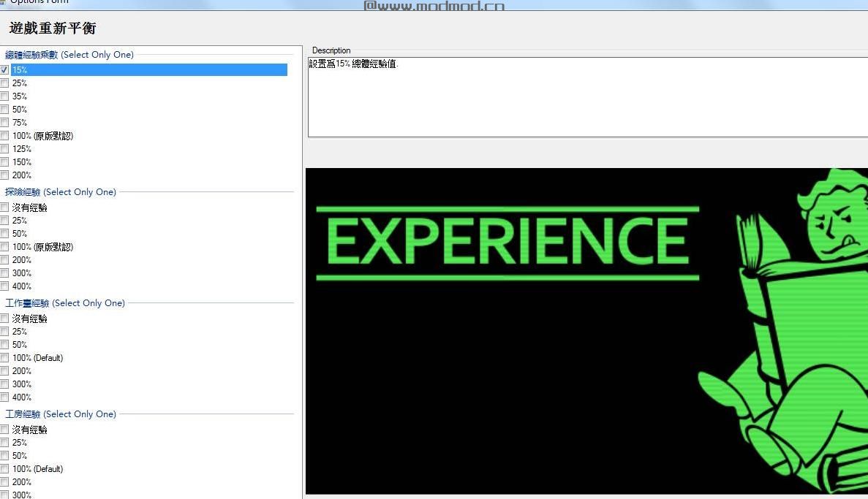Viewport: 868px width, 499px height.
Task: Set 探險經驗 to 400%
Action: coord(4,286)
